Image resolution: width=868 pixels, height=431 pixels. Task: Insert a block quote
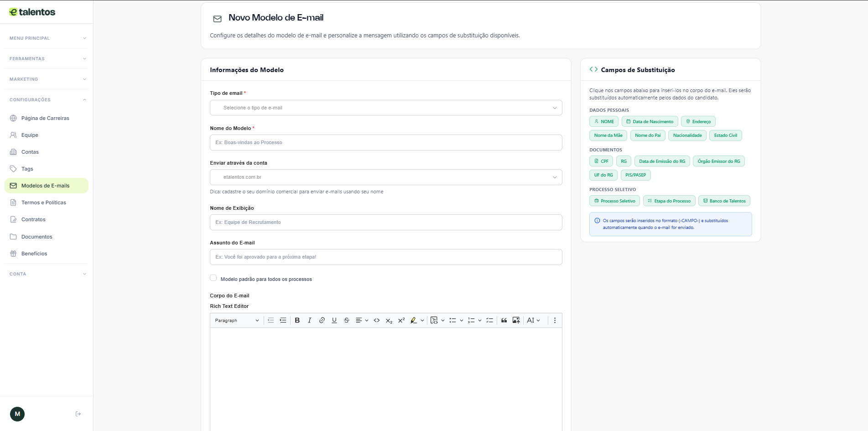point(504,321)
